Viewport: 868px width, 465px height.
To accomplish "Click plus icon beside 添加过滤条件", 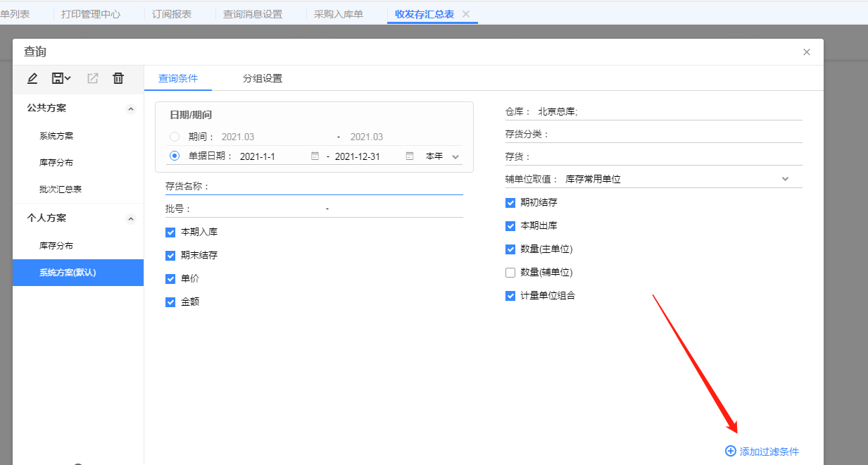I will coord(730,452).
